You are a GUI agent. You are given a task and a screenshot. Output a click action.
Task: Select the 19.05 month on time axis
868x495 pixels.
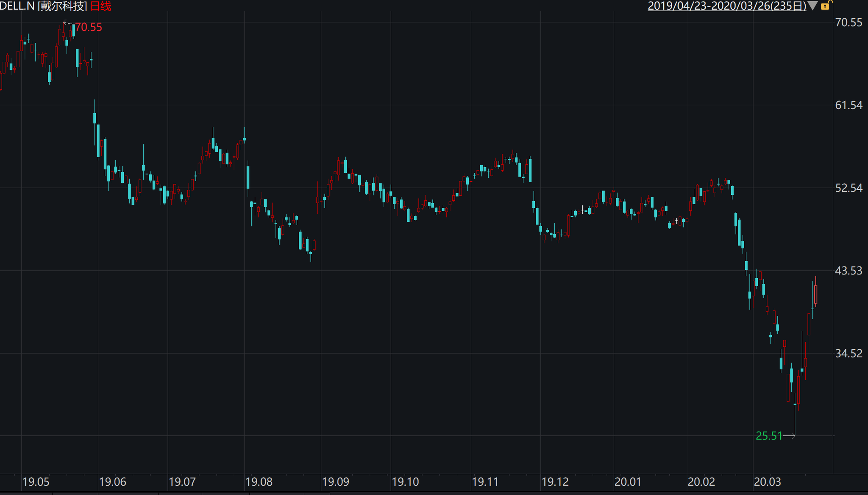pyautogui.click(x=36, y=482)
